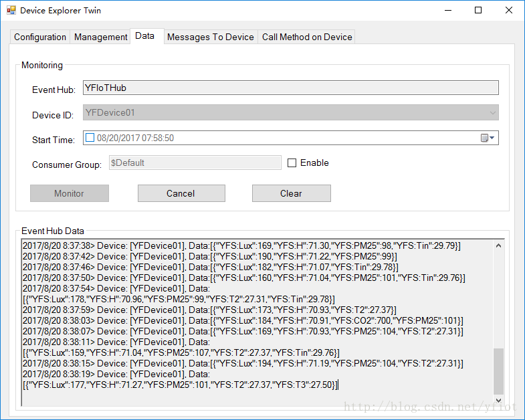Click the Monitor button

[x=70, y=193]
